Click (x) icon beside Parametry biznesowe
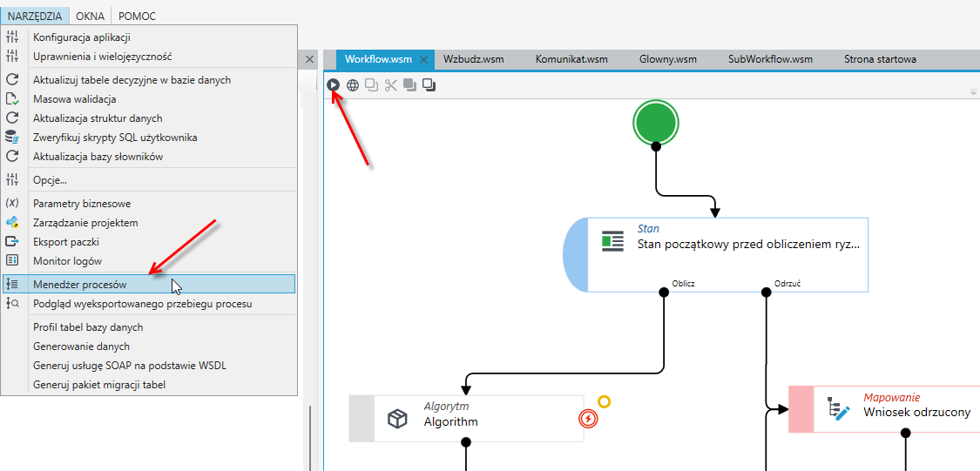Screen dimensions: 980x471 (12, 203)
